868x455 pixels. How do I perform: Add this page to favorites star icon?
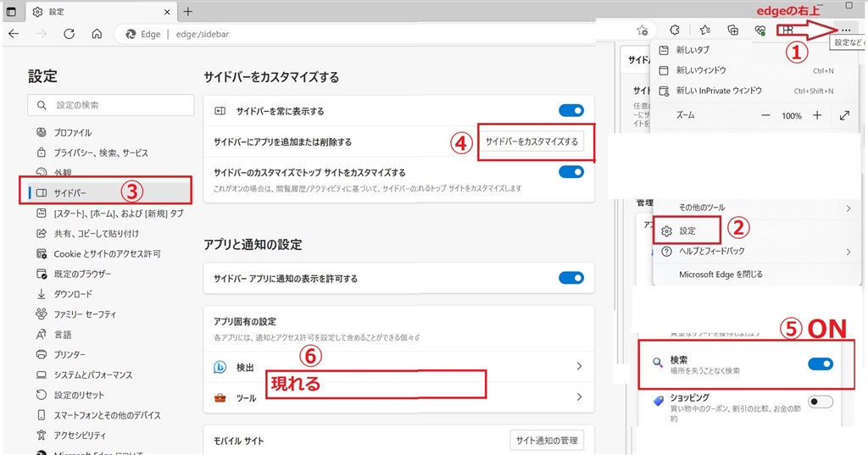[643, 30]
